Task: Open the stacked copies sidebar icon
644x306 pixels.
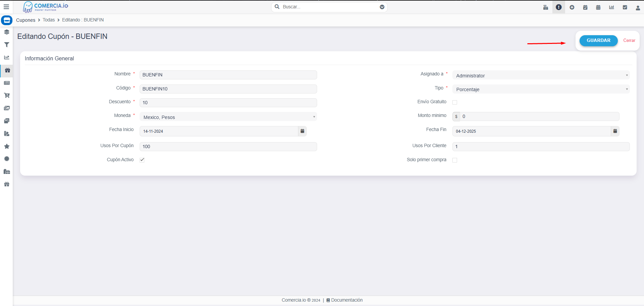Action: click(x=7, y=121)
